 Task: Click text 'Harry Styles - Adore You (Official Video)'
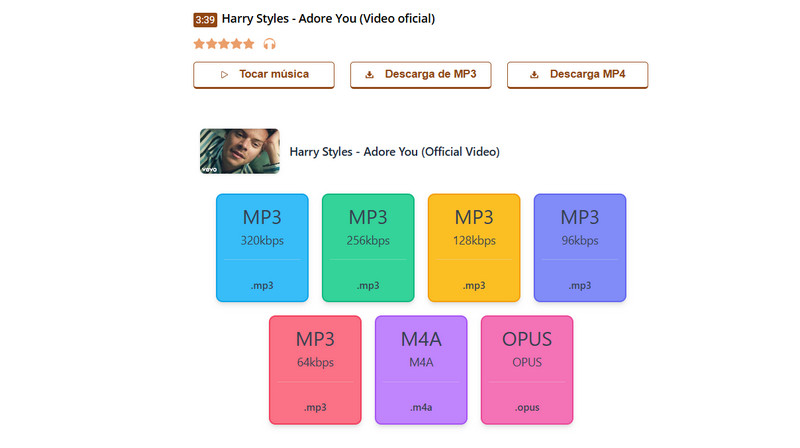pos(394,152)
